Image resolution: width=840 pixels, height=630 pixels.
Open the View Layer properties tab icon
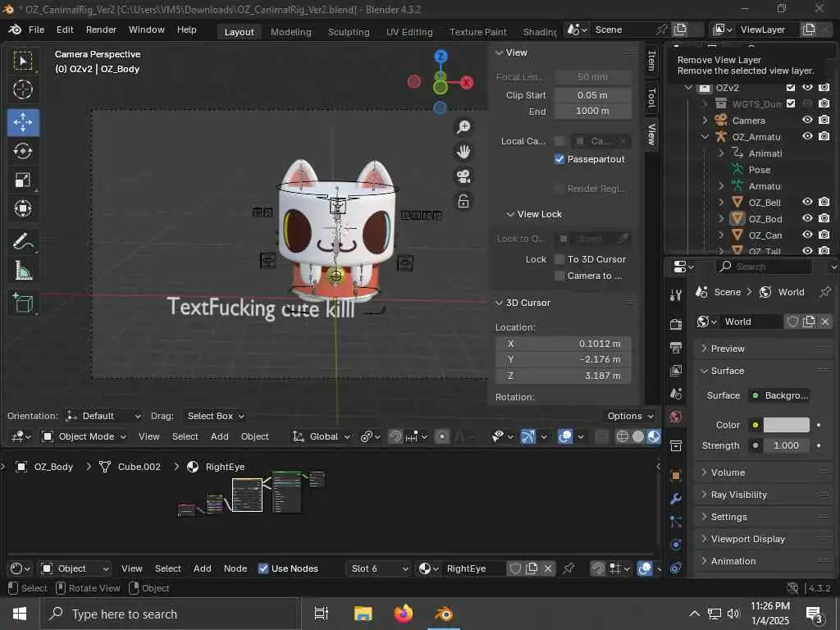(676, 370)
